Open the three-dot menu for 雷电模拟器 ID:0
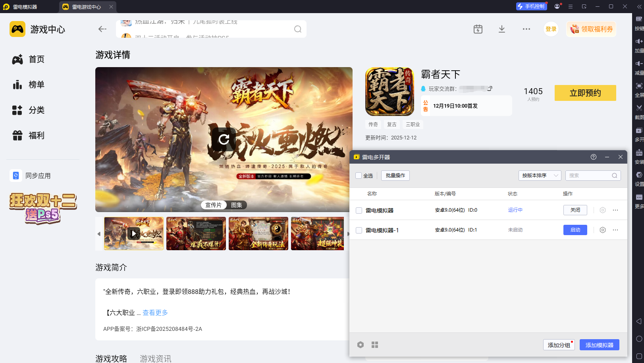Screen dimensions: 644x363 pos(615,210)
